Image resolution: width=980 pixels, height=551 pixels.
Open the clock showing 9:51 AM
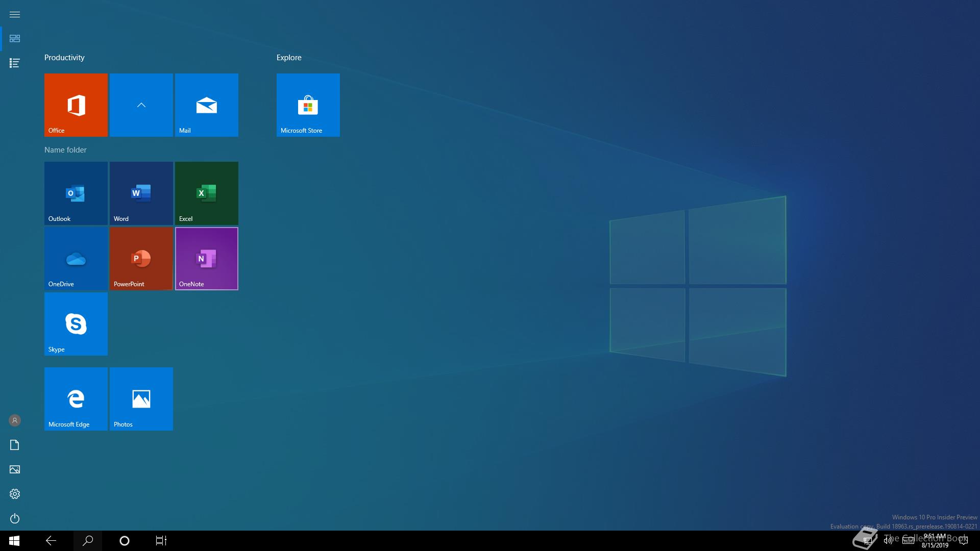click(x=935, y=541)
